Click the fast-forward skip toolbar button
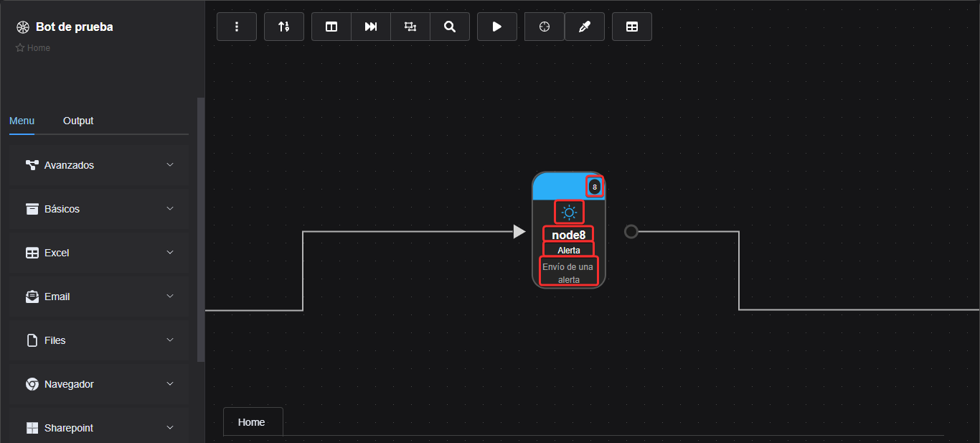The image size is (980, 443). click(371, 27)
